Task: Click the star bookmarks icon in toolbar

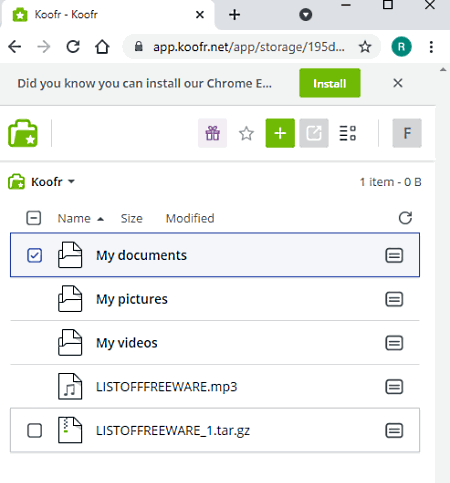Action: pos(246,133)
